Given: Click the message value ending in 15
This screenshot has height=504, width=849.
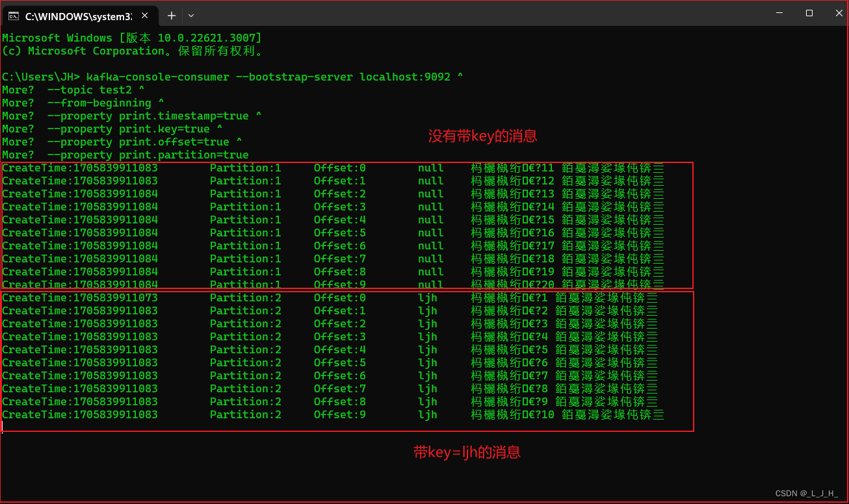Looking at the screenshot, I should pos(568,220).
